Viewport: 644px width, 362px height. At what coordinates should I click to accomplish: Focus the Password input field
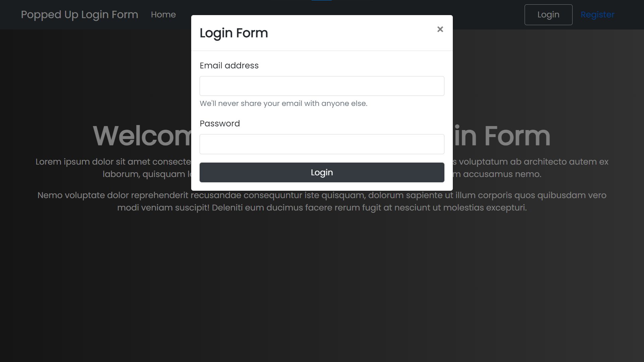(x=322, y=144)
